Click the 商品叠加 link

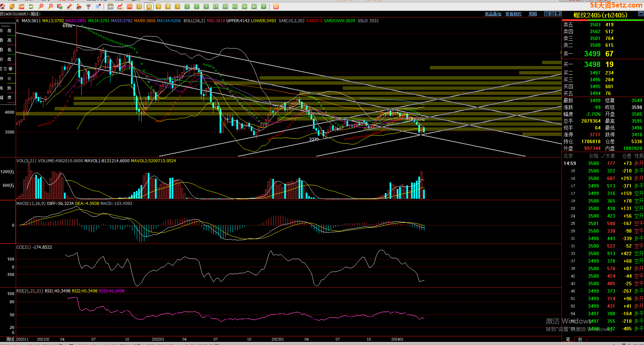[x=493, y=14]
